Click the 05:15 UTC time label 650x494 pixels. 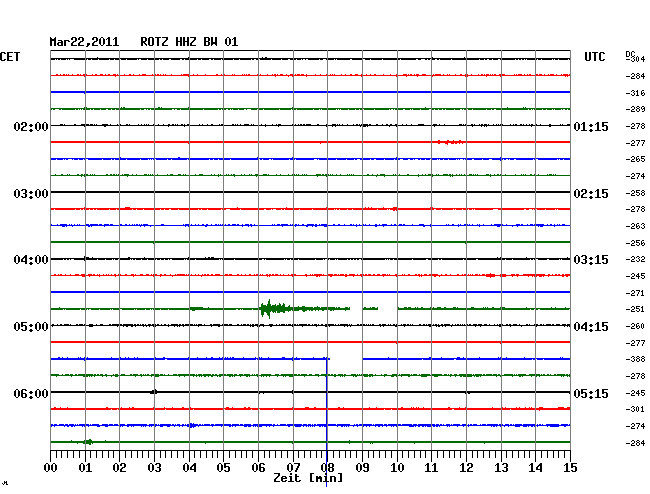coord(591,393)
